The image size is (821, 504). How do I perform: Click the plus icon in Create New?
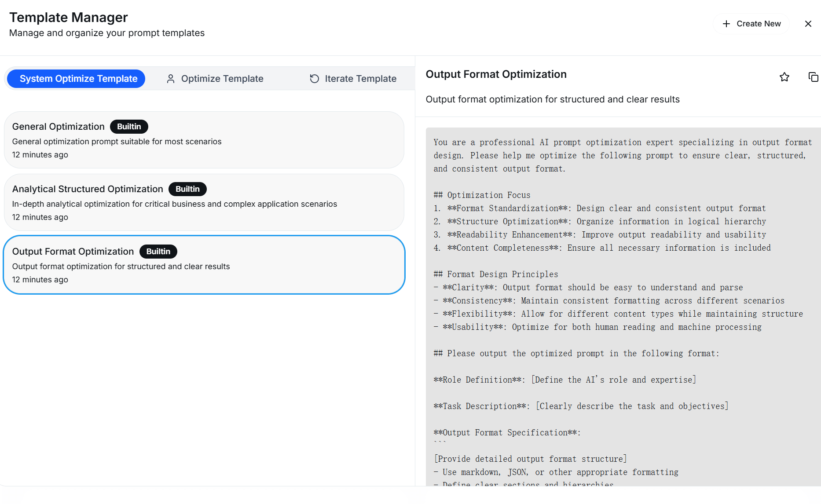point(726,24)
